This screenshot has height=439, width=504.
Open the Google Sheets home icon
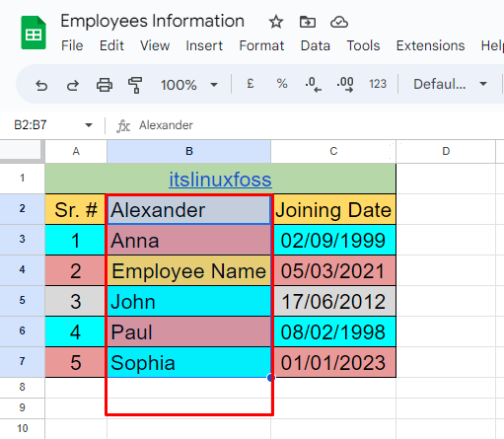point(34,33)
